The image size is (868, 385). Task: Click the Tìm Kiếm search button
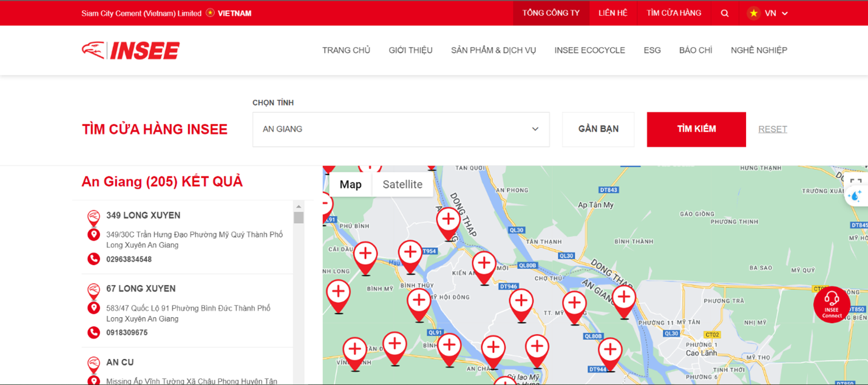coord(696,129)
